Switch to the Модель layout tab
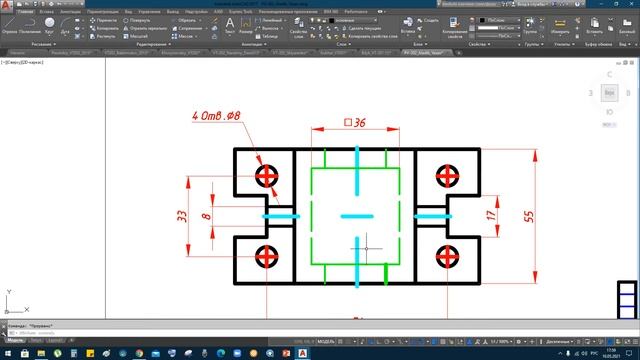640x360 pixels. [16, 340]
